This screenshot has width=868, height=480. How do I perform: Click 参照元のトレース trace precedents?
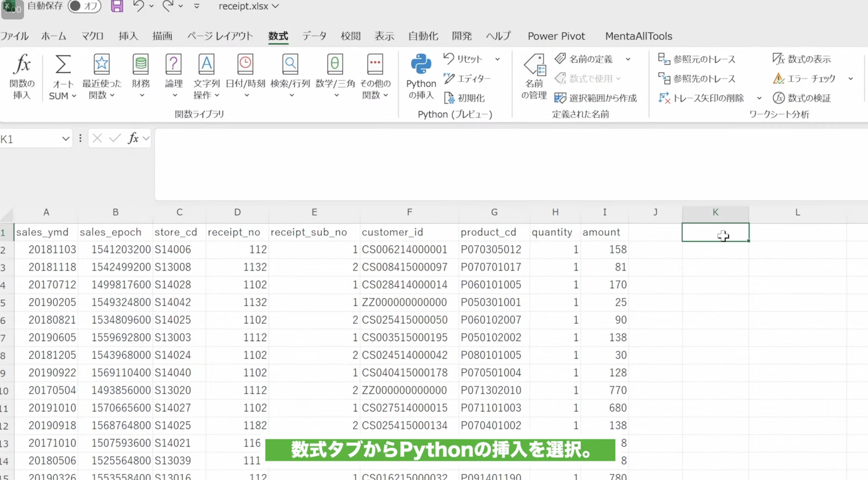pos(697,59)
